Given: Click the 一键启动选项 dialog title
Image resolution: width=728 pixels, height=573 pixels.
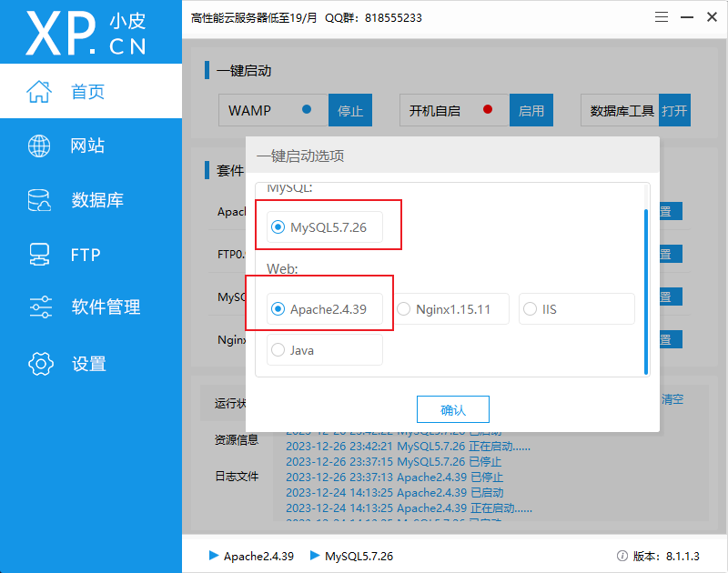Looking at the screenshot, I should [x=300, y=156].
